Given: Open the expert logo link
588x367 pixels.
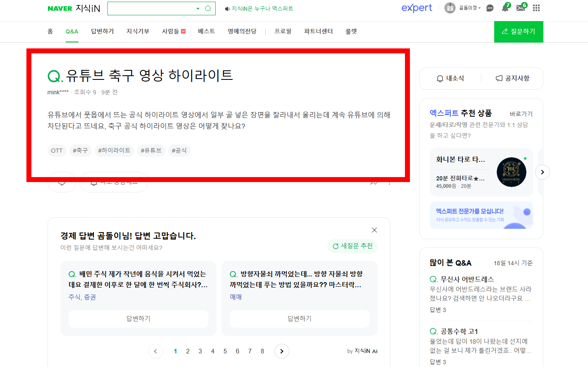Looking at the screenshot, I should pos(417,8).
